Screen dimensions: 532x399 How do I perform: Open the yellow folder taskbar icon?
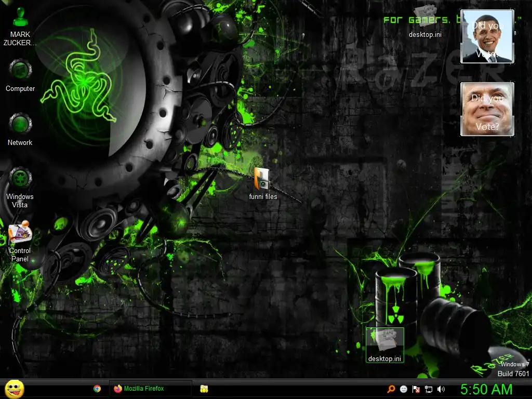[204, 389]
